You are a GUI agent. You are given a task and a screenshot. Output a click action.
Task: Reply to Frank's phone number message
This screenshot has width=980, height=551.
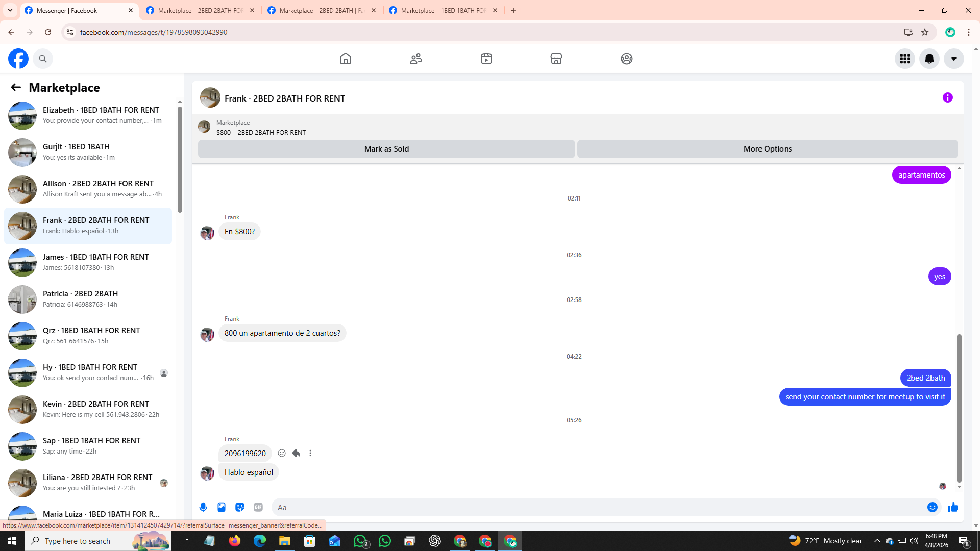click(x=296, y=453)
